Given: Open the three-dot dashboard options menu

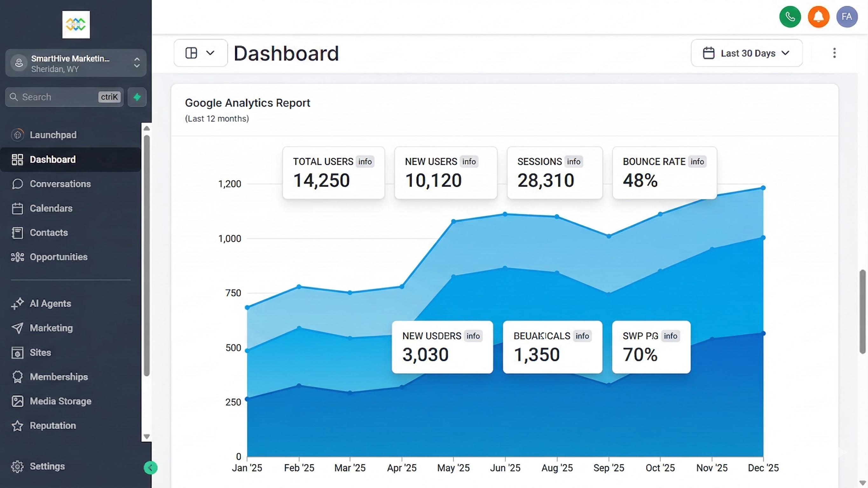Looking at the screenshot, I should tap(834, 53).
